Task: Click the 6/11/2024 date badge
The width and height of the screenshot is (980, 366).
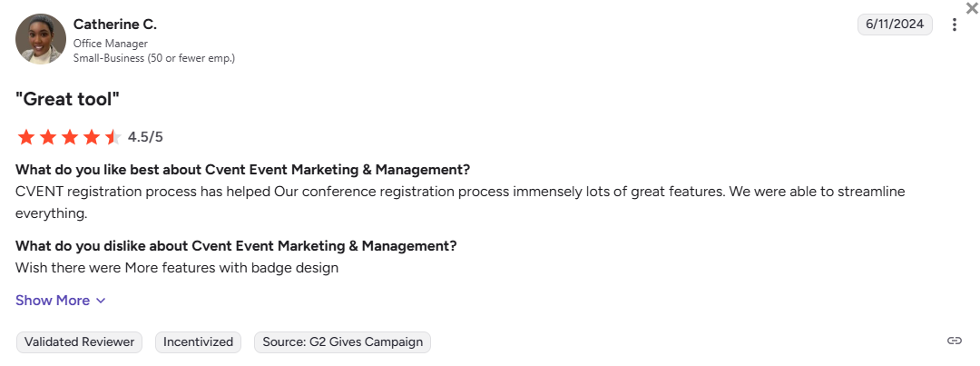Action: [x=895, y=25]
